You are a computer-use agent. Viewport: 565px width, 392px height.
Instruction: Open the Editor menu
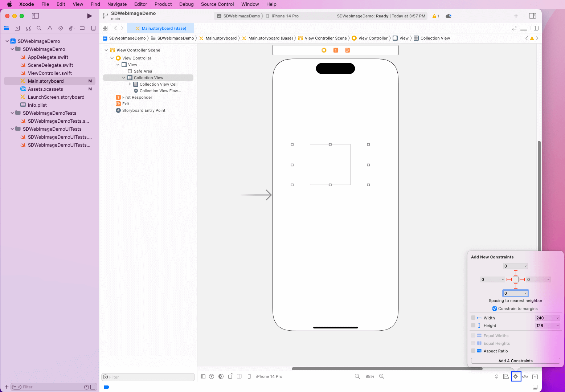click(x=140, y=4)
